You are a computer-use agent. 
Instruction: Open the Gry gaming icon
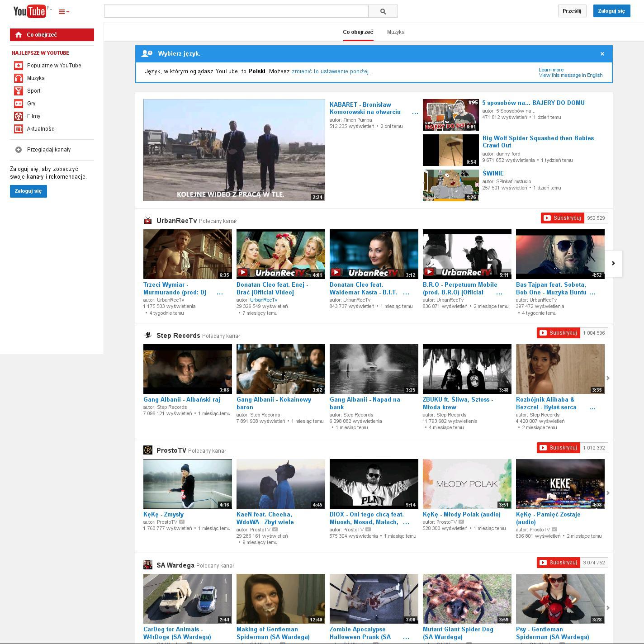point(18,104)
